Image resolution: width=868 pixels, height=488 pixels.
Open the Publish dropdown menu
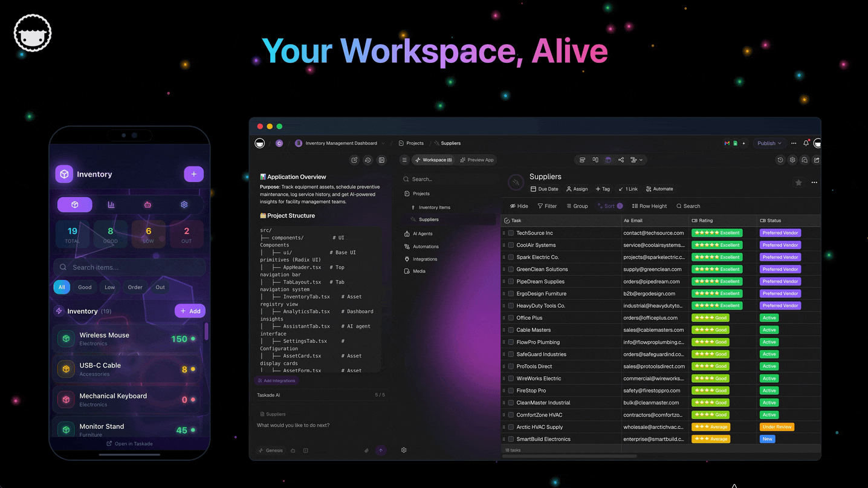[x=769, y=143]
